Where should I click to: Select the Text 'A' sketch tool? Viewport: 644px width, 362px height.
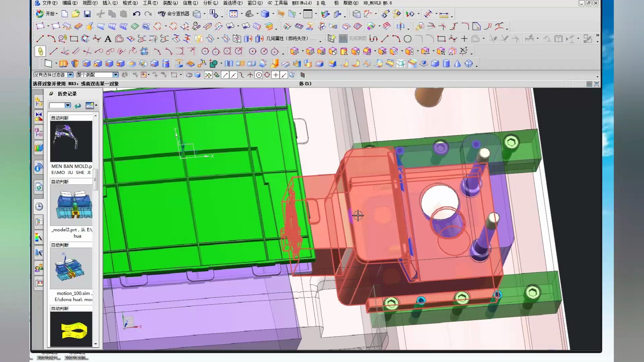point(108,39)
